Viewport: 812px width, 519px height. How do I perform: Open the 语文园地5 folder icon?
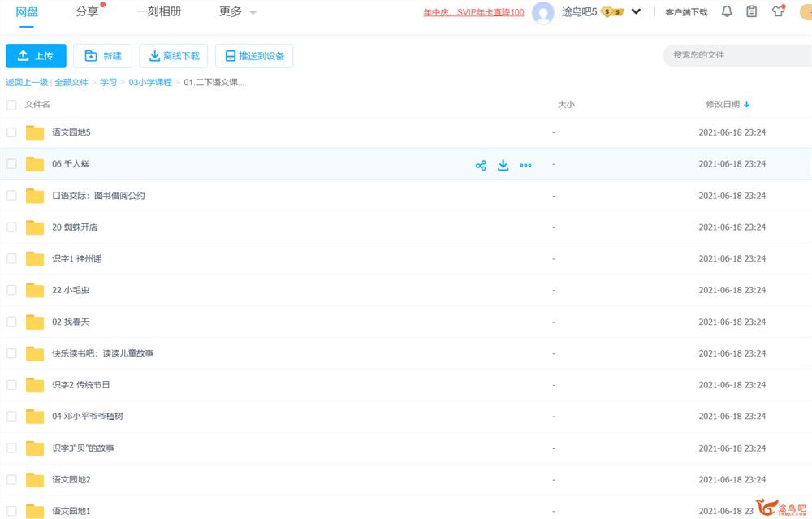[x=35, y=132]
